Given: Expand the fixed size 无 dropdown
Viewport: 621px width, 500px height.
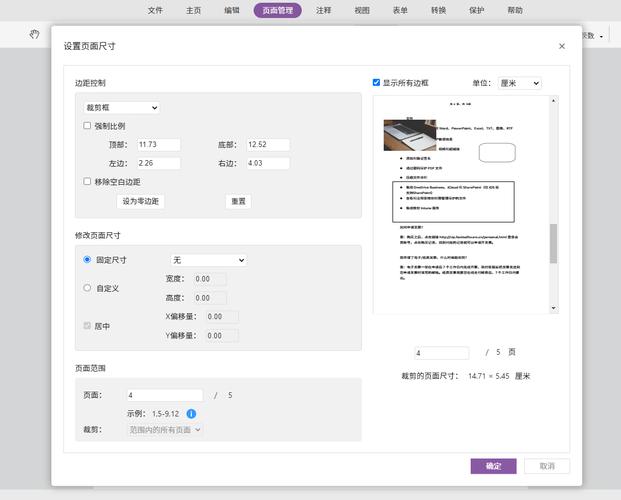Looking at the screenshot, I should point(209,260).
